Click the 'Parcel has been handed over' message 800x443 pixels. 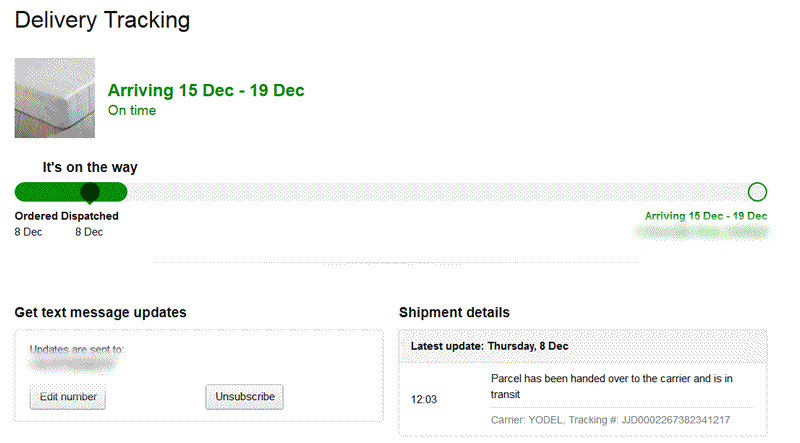(611, 386)
